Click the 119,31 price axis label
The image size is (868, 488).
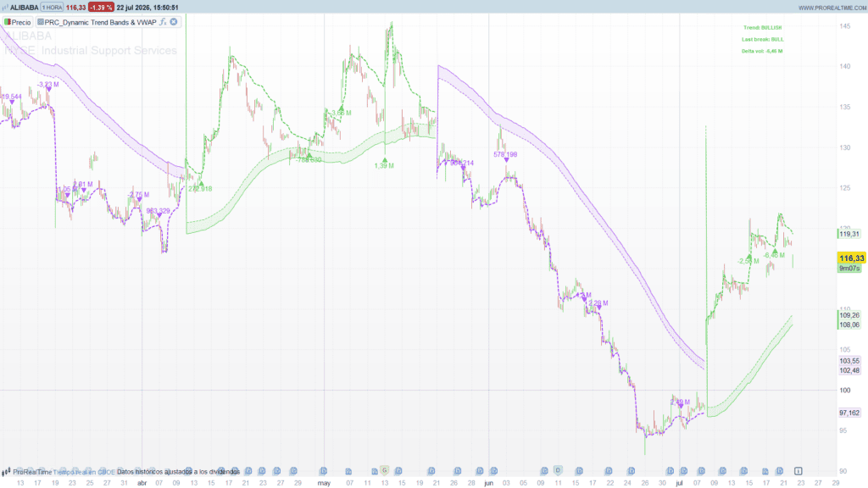[x=849, y=234]
